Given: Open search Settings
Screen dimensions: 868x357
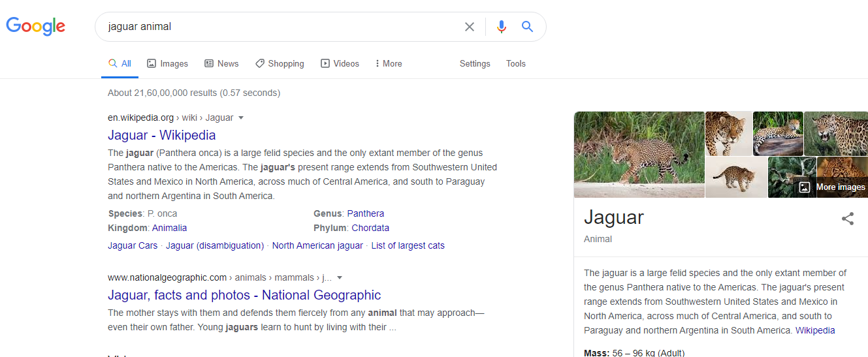Looking at the screenshot, I should [475, 64].
